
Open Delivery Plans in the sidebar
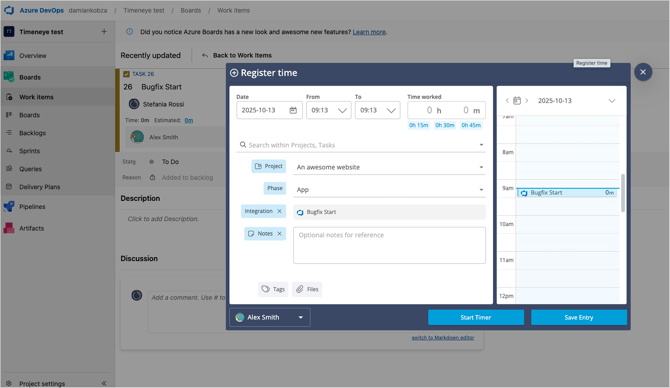click(x=39, y=187)
